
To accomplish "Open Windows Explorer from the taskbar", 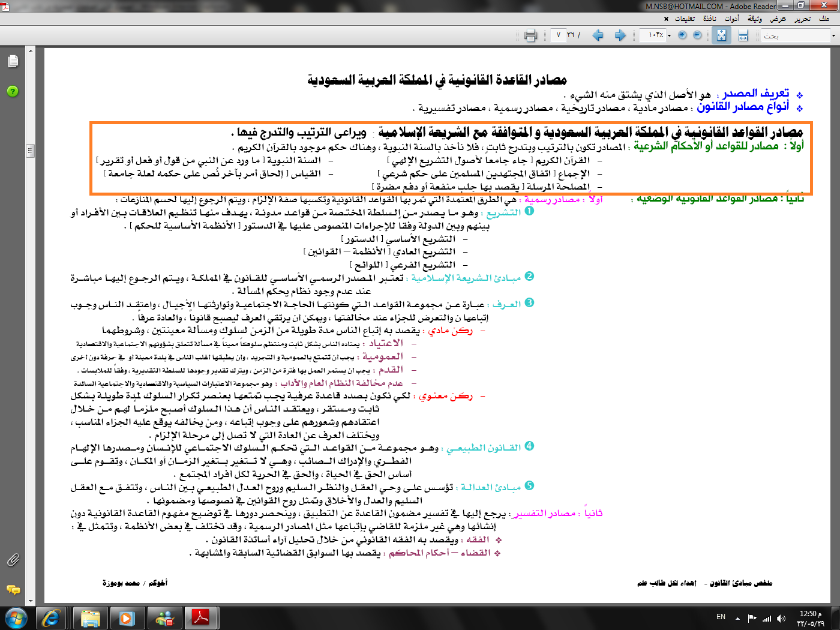I will [x=91, y=618].
